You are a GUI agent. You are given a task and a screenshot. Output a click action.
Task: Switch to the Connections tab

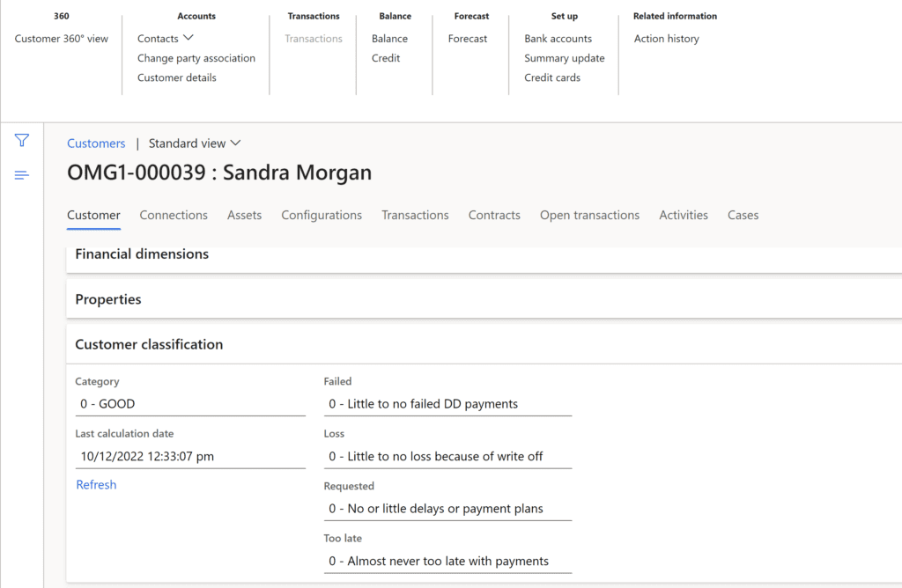point(174,215)
